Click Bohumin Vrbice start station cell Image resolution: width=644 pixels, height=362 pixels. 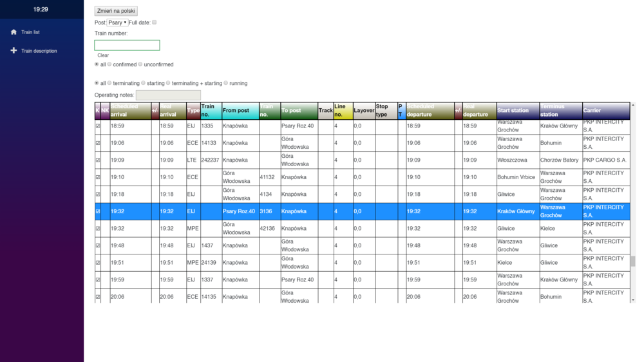coord(518,177)
